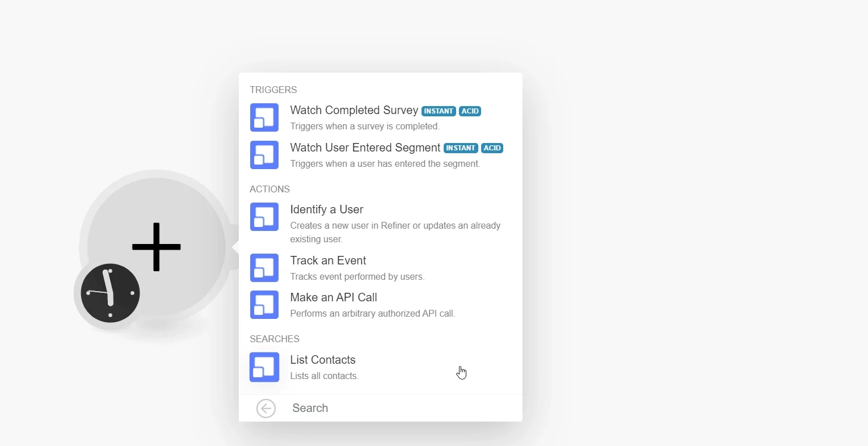This screenshot has width=868, height=446.
Task: Click 'Tracks event performed by users.' text
Action: point(357,277)
